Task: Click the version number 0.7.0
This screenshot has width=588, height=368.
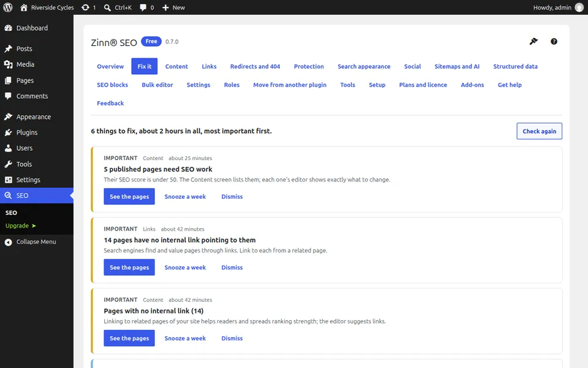Action: click(x=171, y=42)
